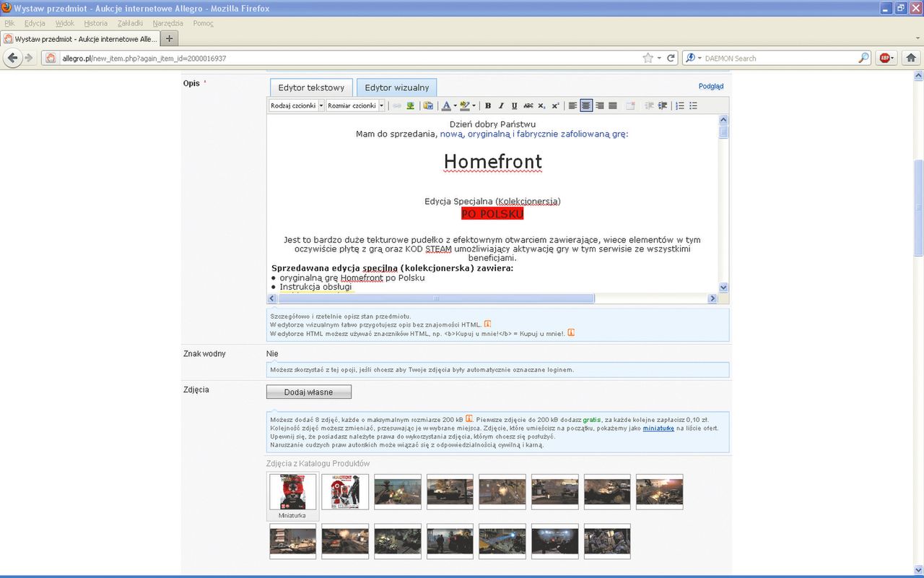924x578 pixels.
Task: Click the 'Dodaj własne' button
Action: coord(309,392)
